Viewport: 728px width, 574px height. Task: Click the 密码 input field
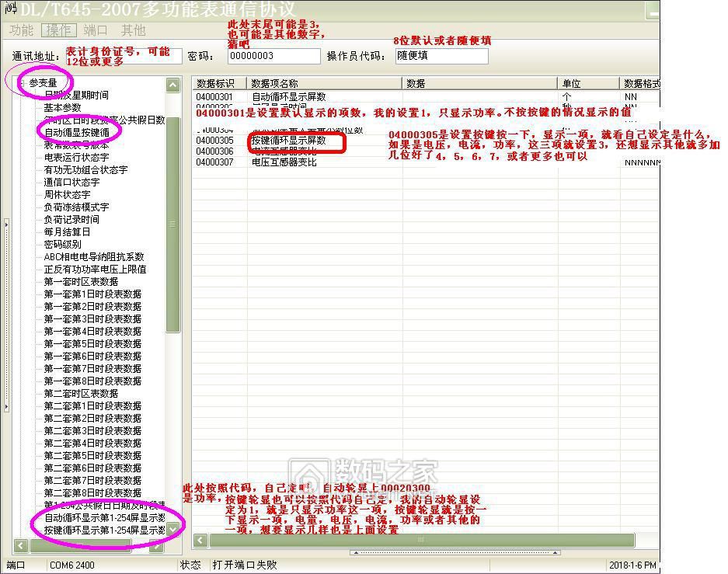coord(273,56)
